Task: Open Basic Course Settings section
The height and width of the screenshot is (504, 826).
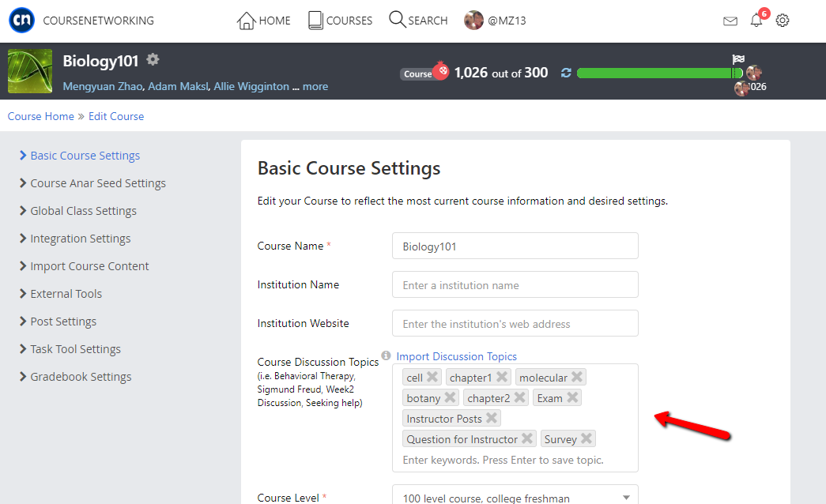Action: tap(85, 156)
